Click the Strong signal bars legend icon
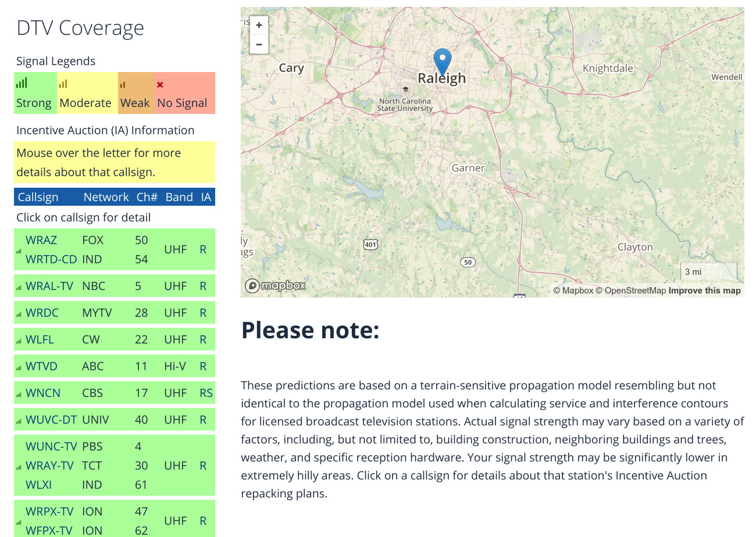This screenshot has height=537, width=756. (22, 84)
